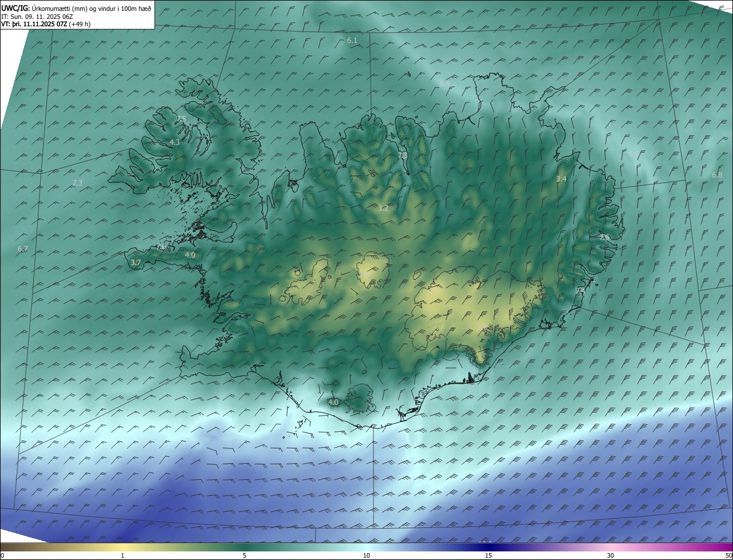Click the 6.1 value label on the map
Viewport: 733px width, 560px height.
(x=352, y=40)
